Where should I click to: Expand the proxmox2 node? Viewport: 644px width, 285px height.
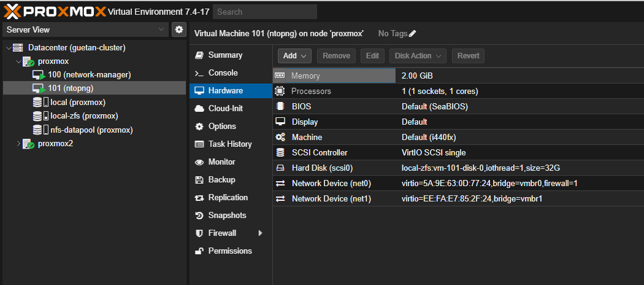point(18,144)
